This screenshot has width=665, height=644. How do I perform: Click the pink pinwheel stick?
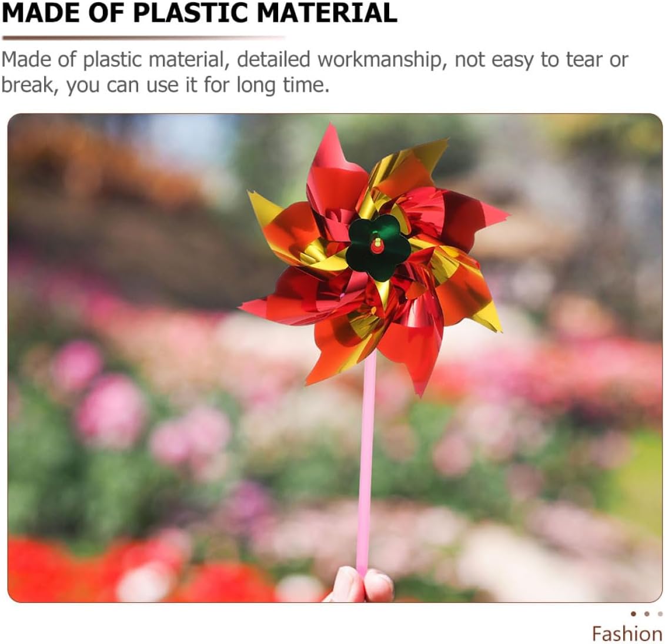pos(366,462)
